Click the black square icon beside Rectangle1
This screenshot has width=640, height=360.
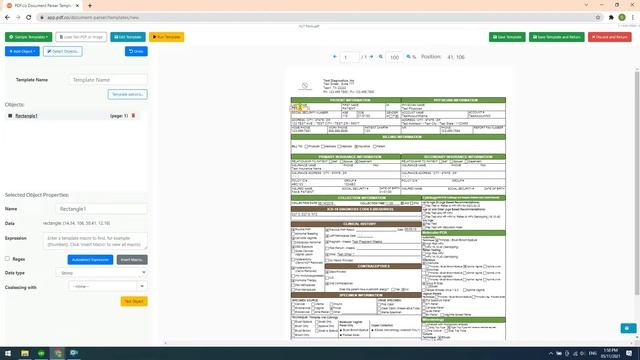click(10, 116)
